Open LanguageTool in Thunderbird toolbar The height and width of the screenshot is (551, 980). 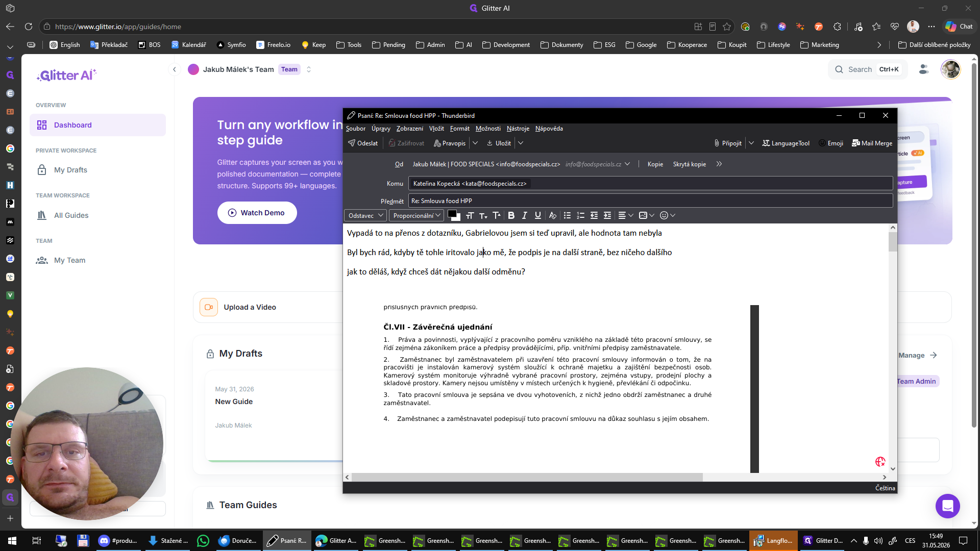[786, 143]
